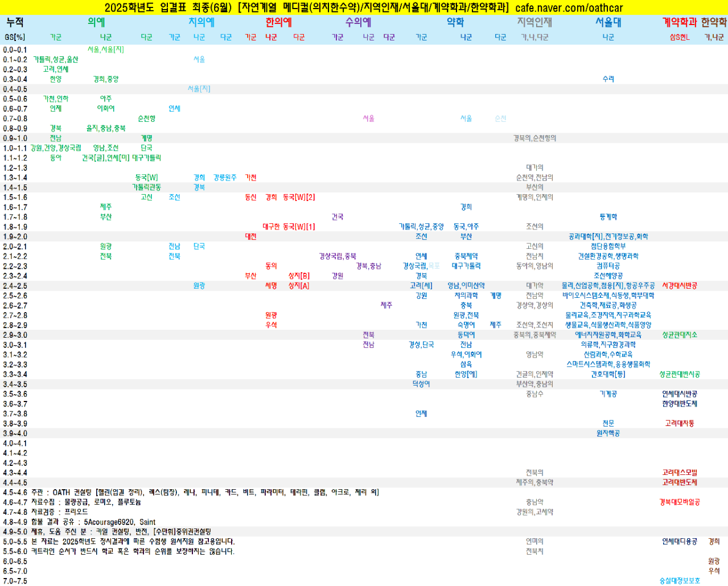The image size is (728, 586).
Task: Select the 한양대반도체 cell
Action: pyautogui.click(x=679, y=404)
